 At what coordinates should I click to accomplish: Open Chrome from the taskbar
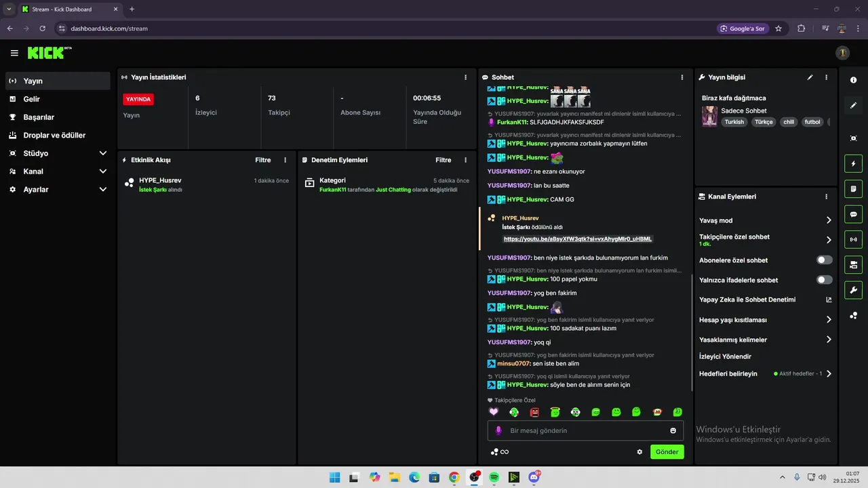pos(454,477)
